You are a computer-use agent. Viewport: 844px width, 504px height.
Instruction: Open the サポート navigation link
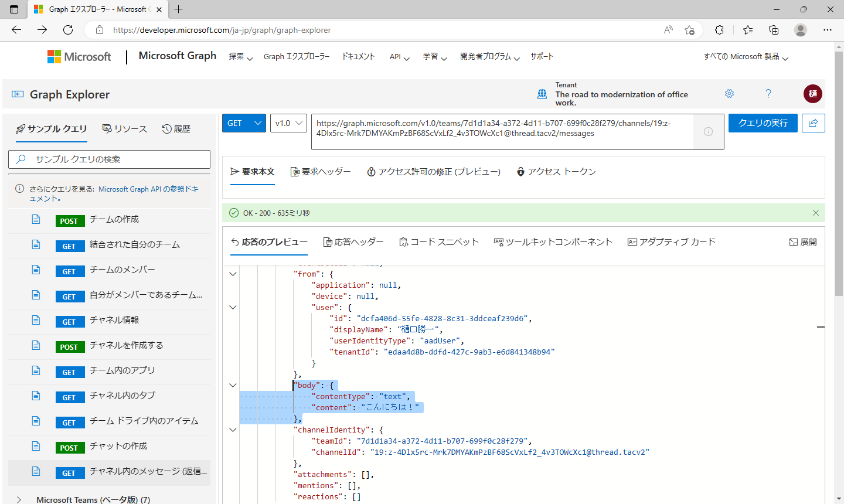(542, 56)
